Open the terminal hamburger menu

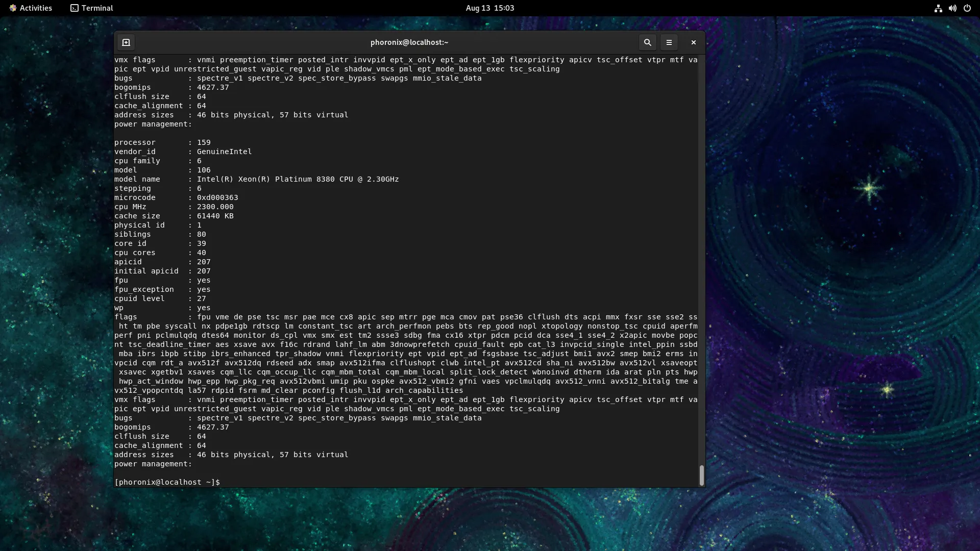[x=669, y=42]
